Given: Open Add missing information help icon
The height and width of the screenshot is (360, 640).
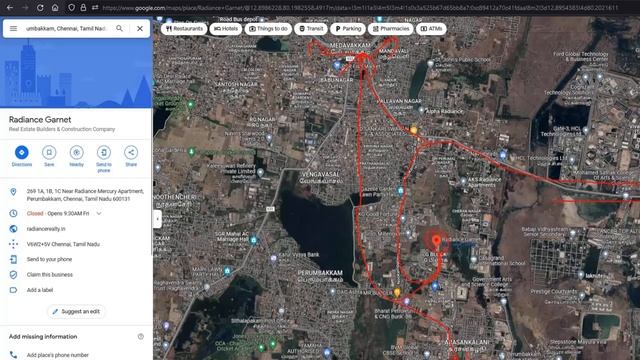Looking at the screenshot, I should (x=140, y=336).
